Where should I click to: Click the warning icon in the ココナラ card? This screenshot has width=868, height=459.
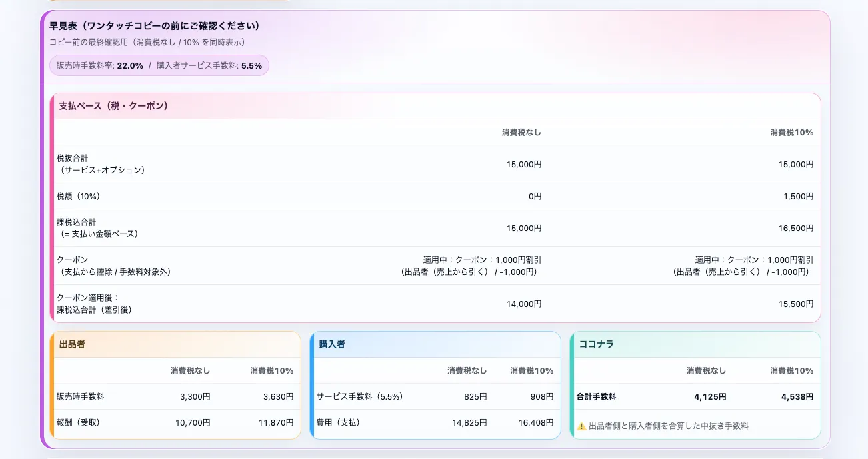581,426
